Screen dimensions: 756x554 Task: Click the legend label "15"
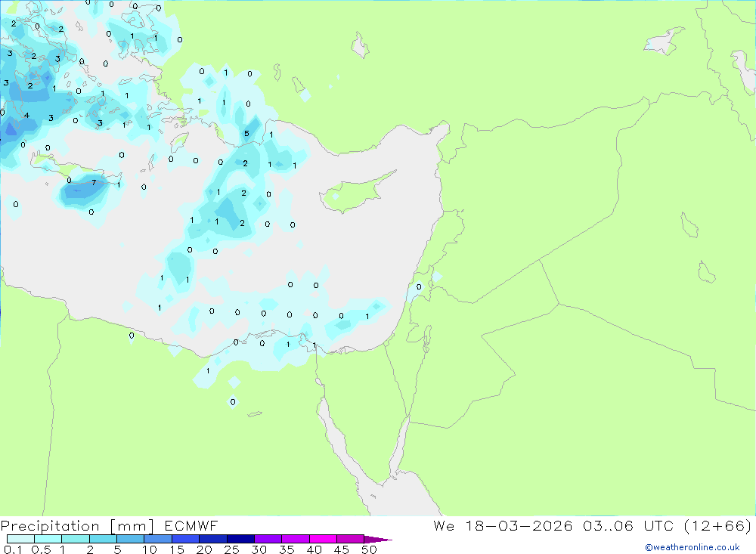tap(177, 549)
